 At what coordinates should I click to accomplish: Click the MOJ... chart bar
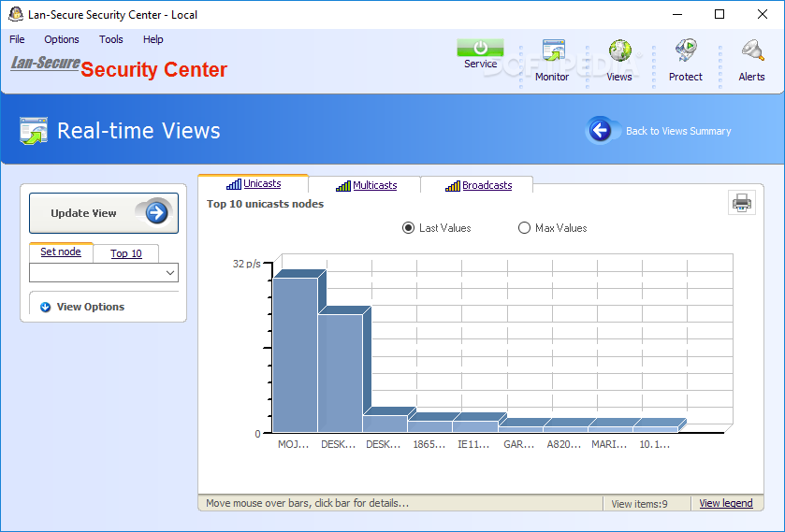pos(296,354)
